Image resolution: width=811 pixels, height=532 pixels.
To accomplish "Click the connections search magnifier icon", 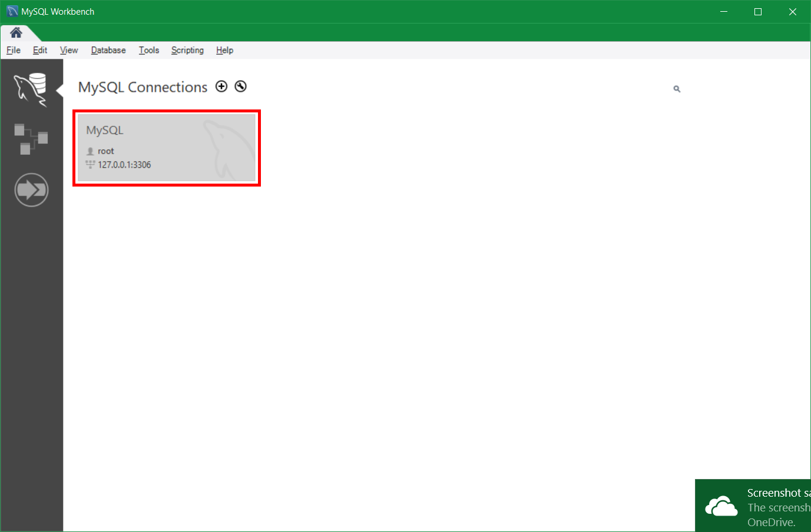I will (x=677, y=89).
